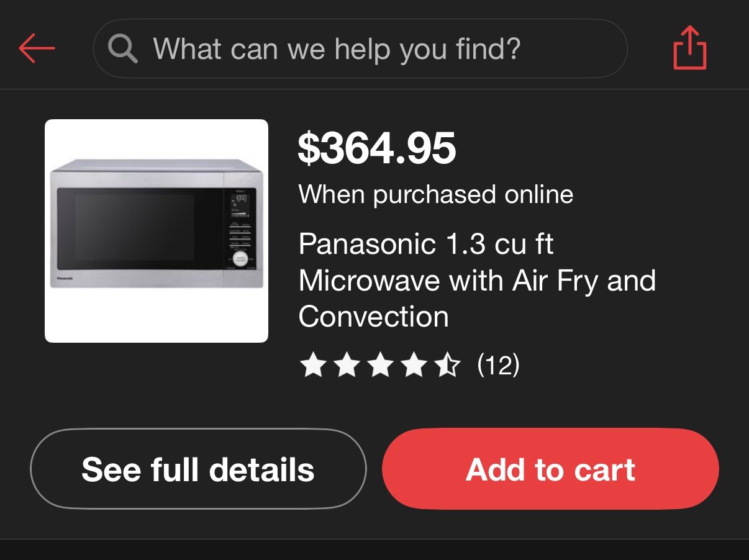Tap the When purchased online label
This screenshot has width=749, height=560.
[435, 194]
